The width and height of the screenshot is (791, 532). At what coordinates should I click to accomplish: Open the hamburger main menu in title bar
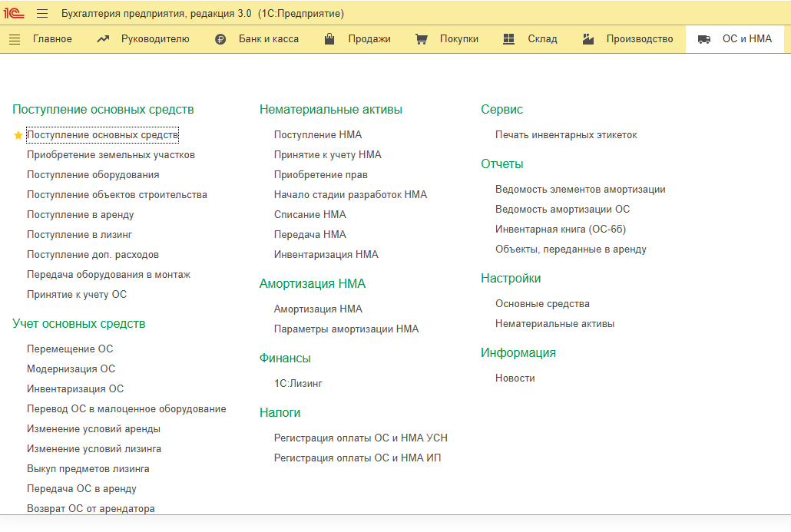[x=42, y=14]
